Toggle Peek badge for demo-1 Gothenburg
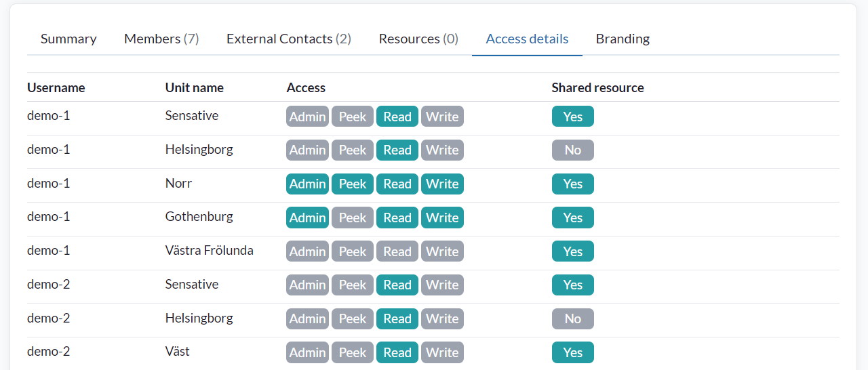Image resolution: width=868 pixels, height=370 pixels. click(353, 218)
